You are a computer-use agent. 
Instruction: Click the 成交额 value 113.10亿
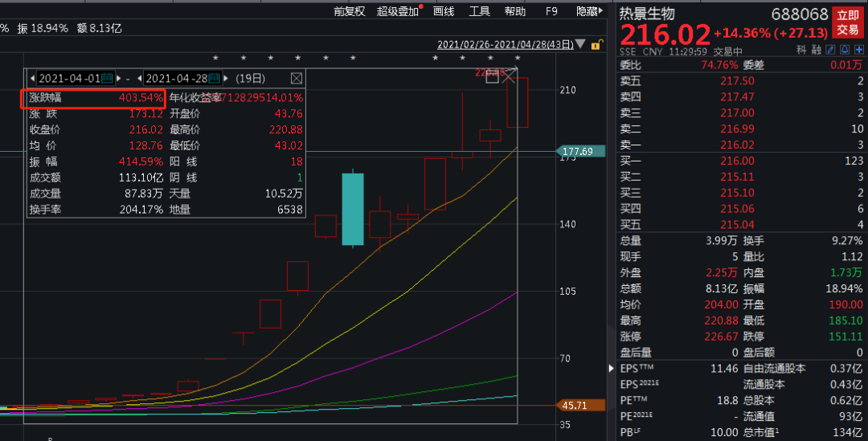[141, 178]
